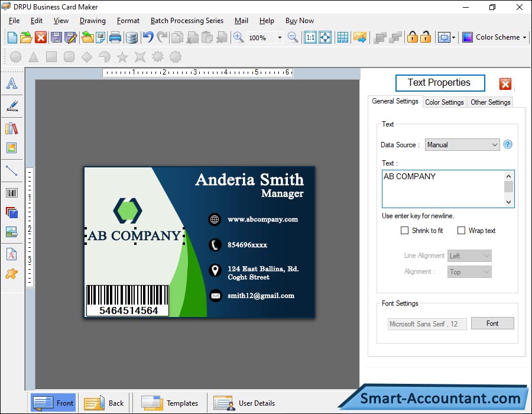Click the fit to window icon

point(325,37)
